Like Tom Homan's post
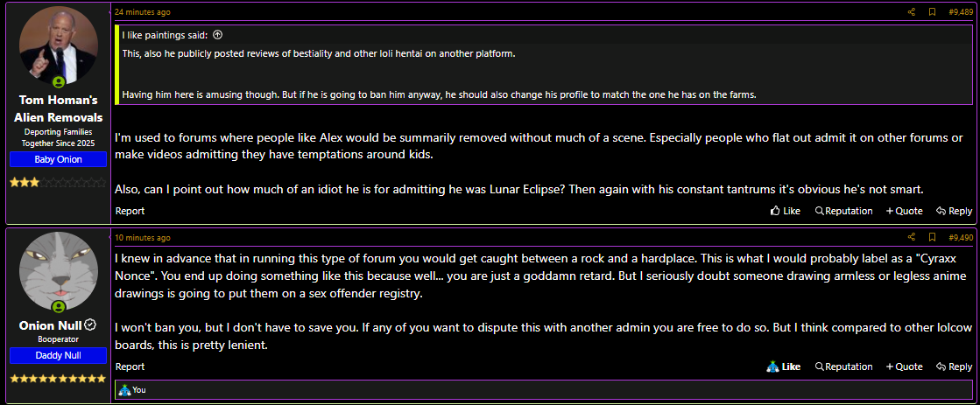Image resolution: width=980 pixels, height=405 pixels. [786, 211]
